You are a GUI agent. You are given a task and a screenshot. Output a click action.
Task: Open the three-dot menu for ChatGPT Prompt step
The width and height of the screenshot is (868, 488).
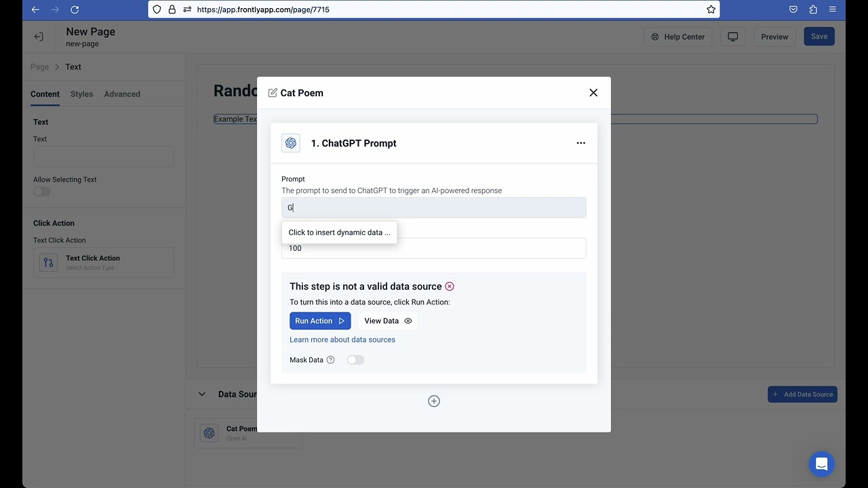pos(580,143)
